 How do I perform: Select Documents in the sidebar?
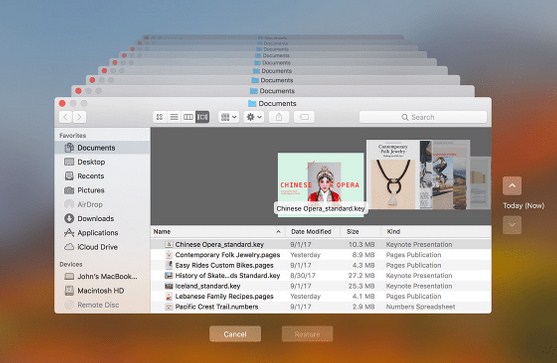[102, 148]
